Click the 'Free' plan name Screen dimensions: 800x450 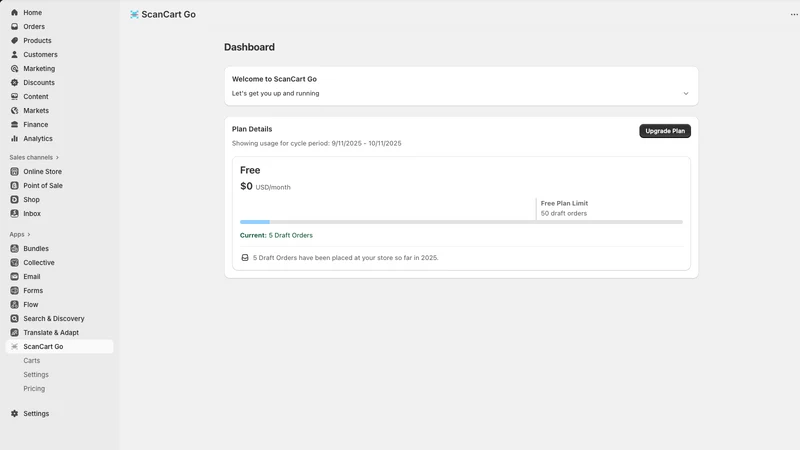250,170
